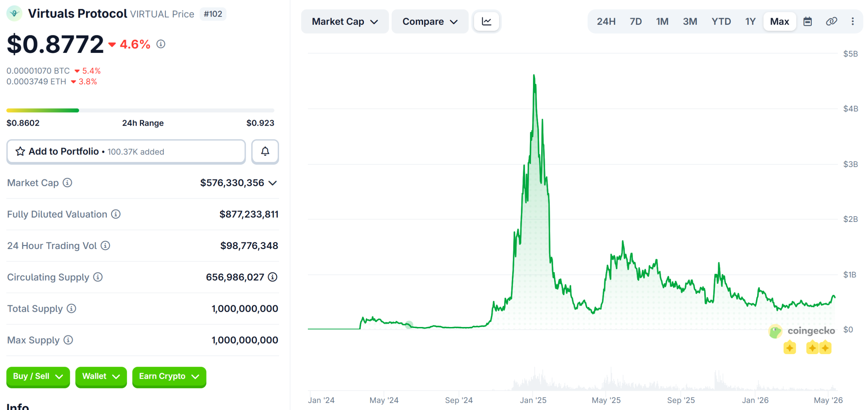Open Wallet dropdown

(101, 376)
